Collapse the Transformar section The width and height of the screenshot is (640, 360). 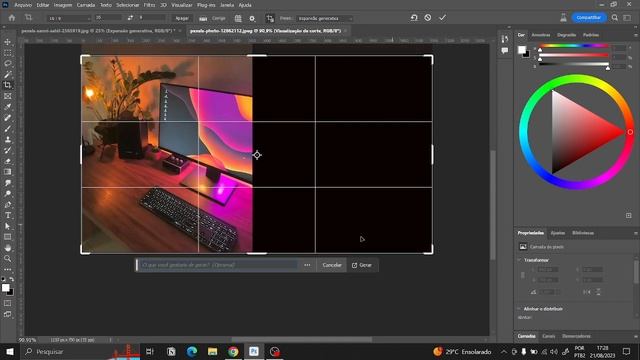click(x=519, y=260)
